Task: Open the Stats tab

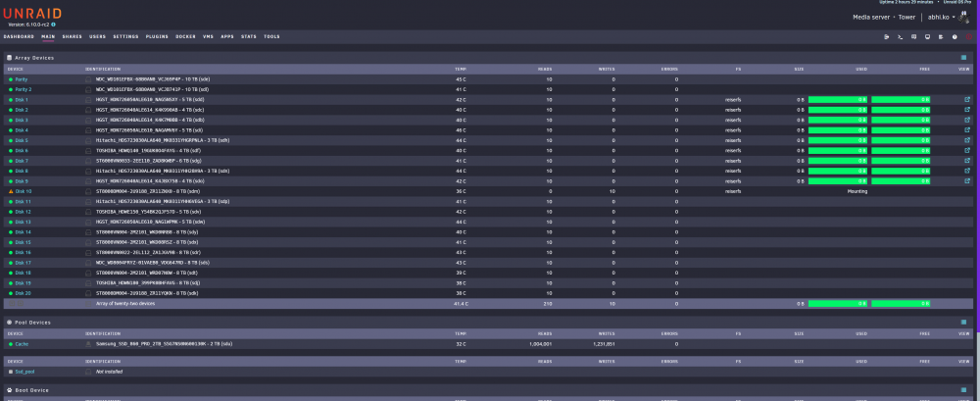Action: [249, 37]
